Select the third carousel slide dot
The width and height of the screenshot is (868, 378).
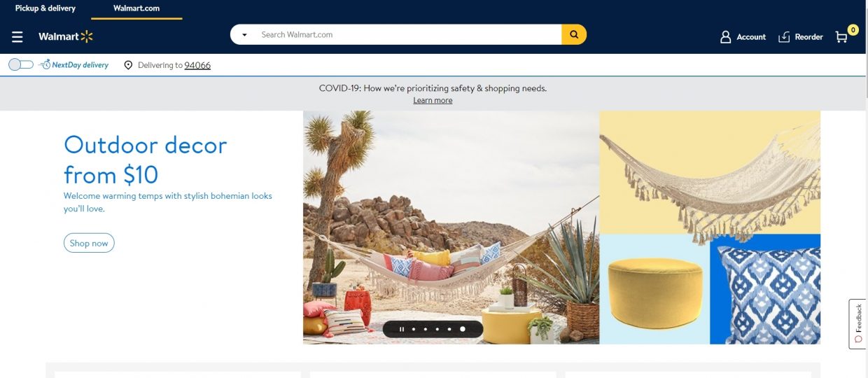(437, 329)
